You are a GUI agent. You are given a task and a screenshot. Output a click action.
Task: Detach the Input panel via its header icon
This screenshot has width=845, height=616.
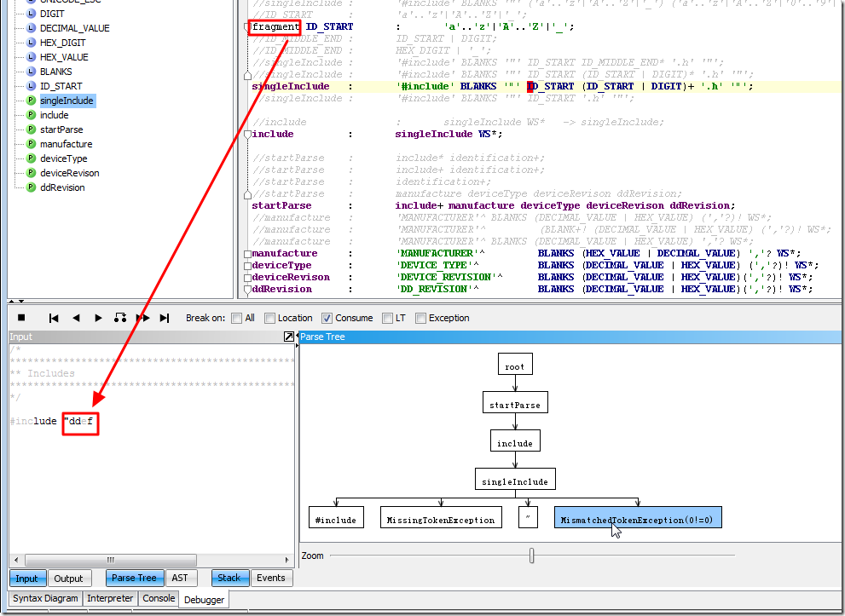(x=288, y=337)
